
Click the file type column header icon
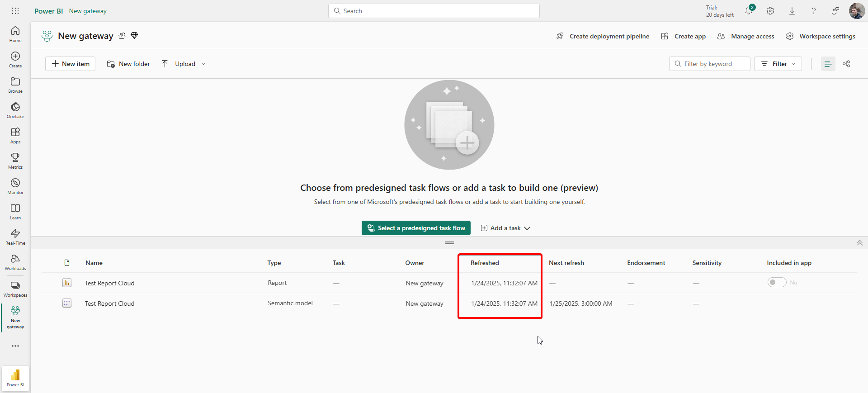67,263
